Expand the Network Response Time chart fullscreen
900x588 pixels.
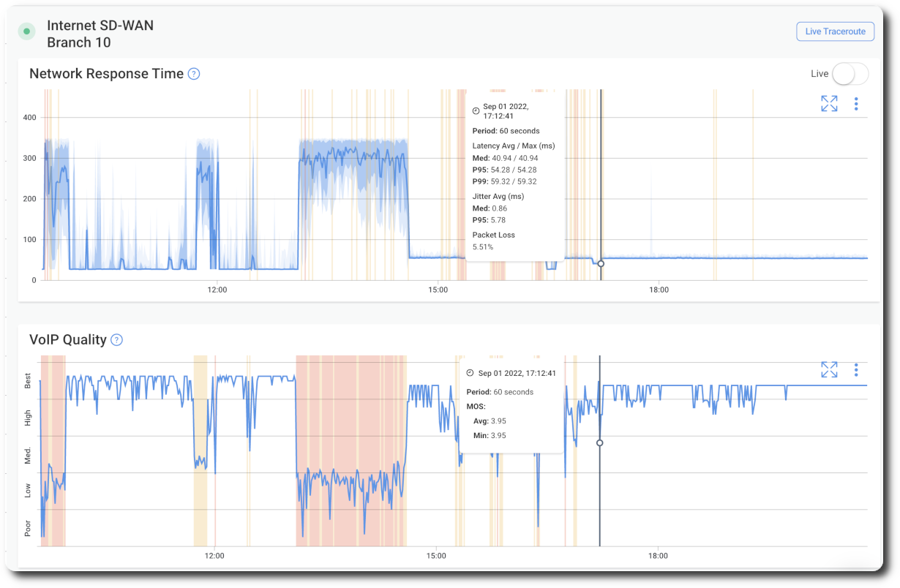click(x=828, y=104)
